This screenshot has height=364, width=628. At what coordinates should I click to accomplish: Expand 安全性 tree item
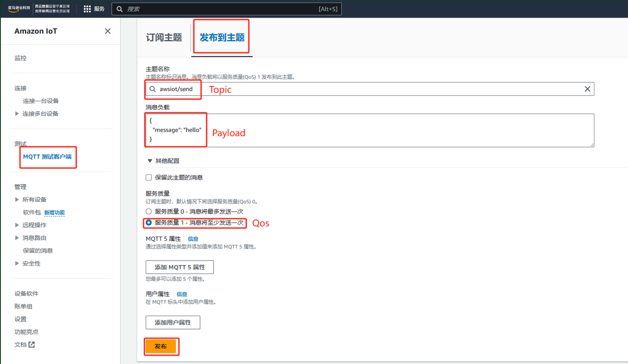[x=17, y=263]
